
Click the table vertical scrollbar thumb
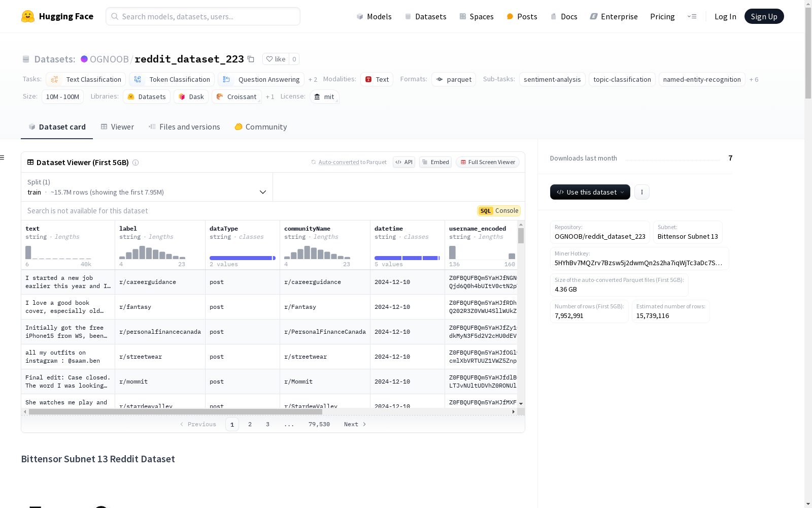[x=521, y=236]
